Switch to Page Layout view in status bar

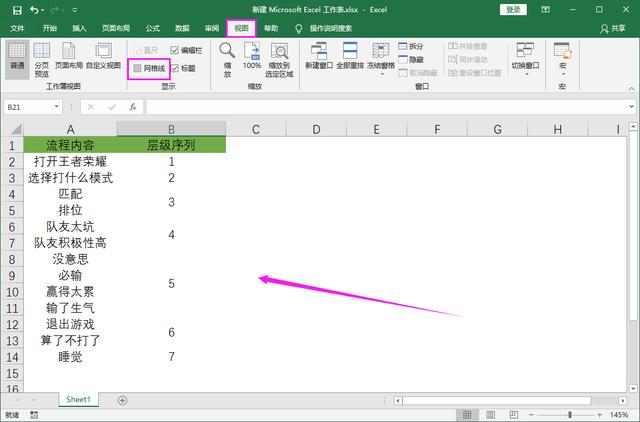490,415
